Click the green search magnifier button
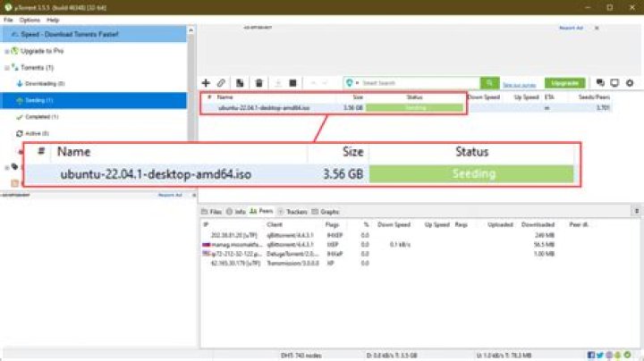The width and height of the screenshot is (644, 361). coord(489,83)
